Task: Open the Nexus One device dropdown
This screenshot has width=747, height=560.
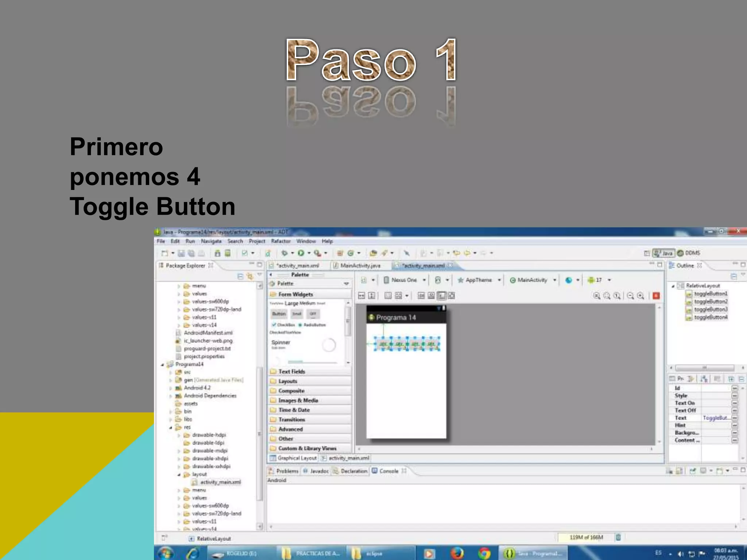Action: coord(405,280)
